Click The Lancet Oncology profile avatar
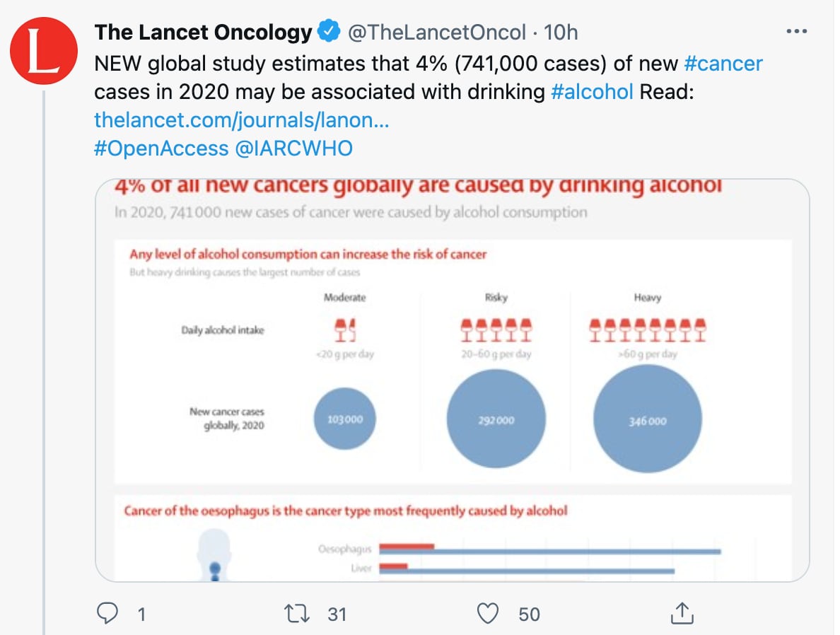840x635 pixels. (44, 51)
